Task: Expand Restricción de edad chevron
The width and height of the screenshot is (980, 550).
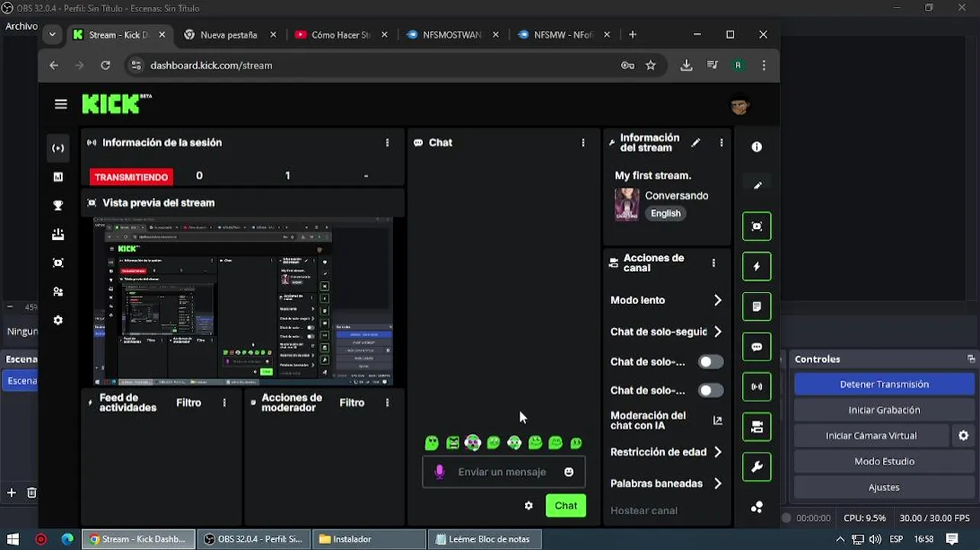Action: tap(717, 452)
